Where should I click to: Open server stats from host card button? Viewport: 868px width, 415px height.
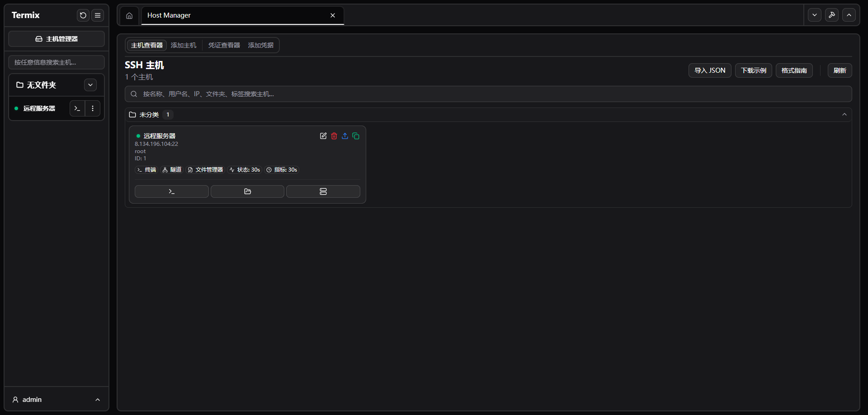(x=323, y=191)
